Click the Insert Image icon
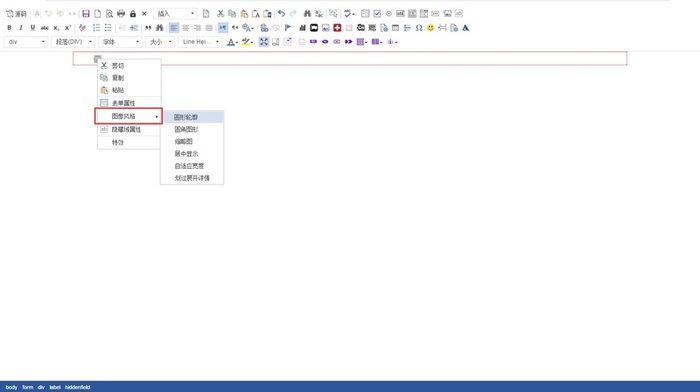 (x=325, y=28)
